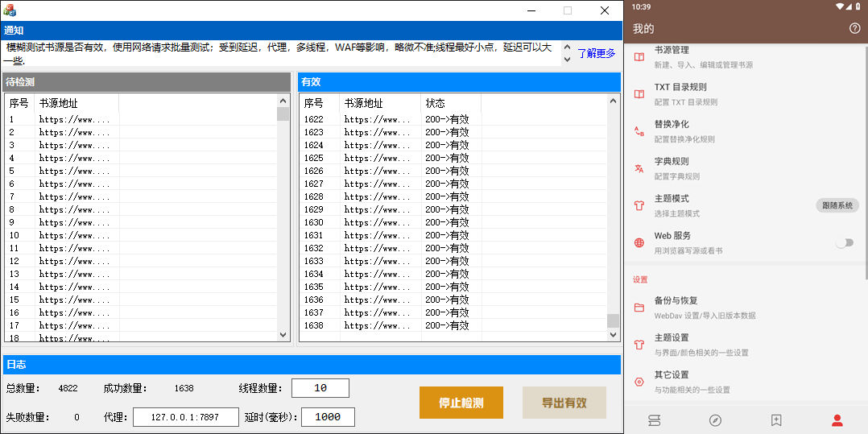
Task: Open the 跟随系统 theme mode selector
Action: (x=837, y=205)
